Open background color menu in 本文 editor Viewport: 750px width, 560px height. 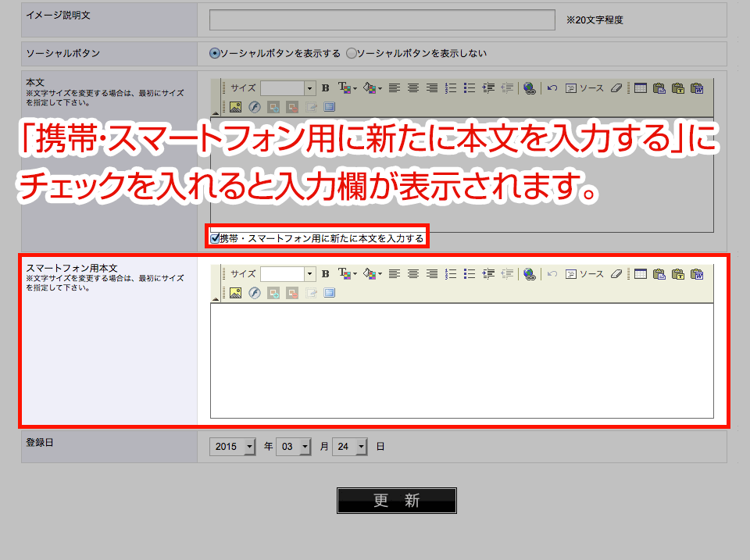(x=372, y=88)
